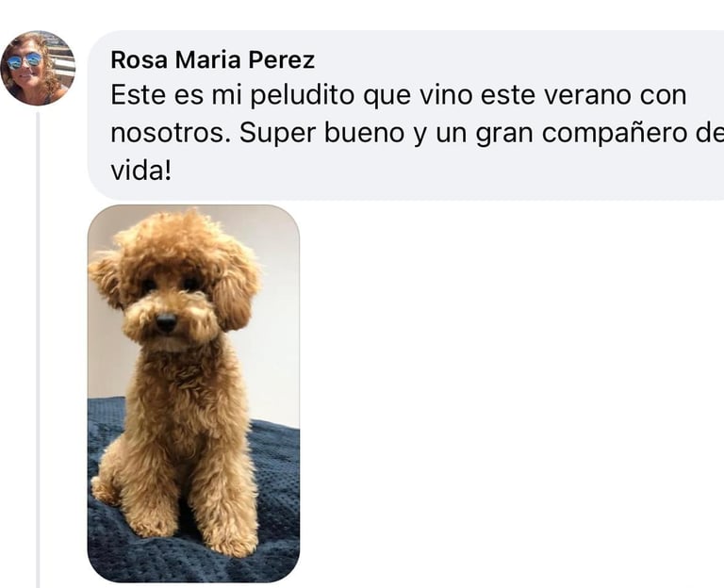Open Rosa Maria Perez's profile picture

click(x=38, y=68)
